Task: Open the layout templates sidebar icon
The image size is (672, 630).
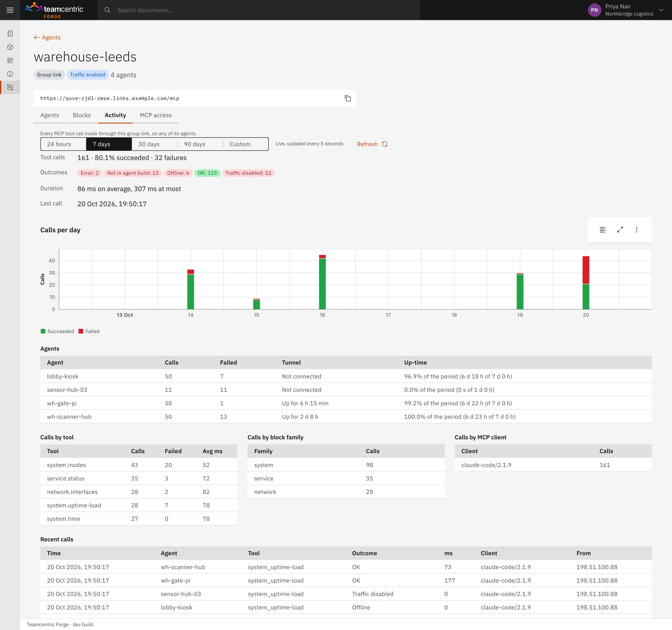Action: (10, 60)
